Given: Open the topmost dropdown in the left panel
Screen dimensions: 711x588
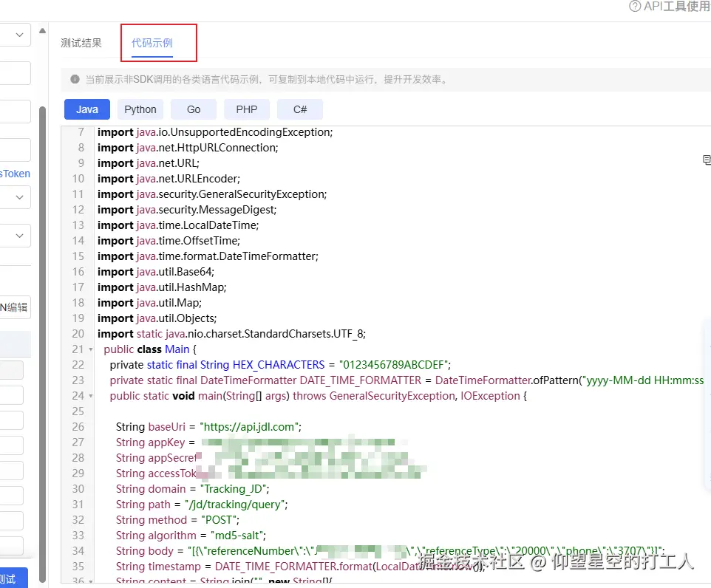Looking at the screenshot, I should 15,35.
